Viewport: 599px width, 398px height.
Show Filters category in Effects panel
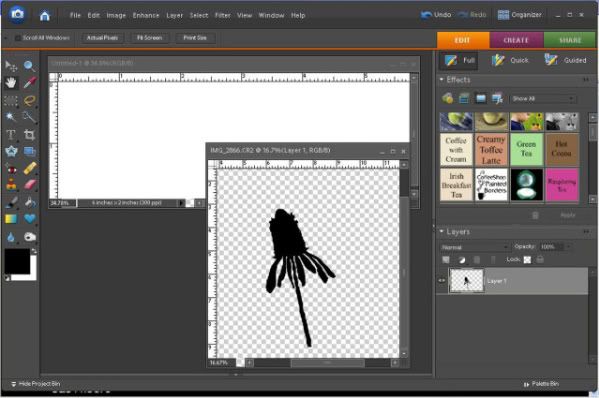447,99
